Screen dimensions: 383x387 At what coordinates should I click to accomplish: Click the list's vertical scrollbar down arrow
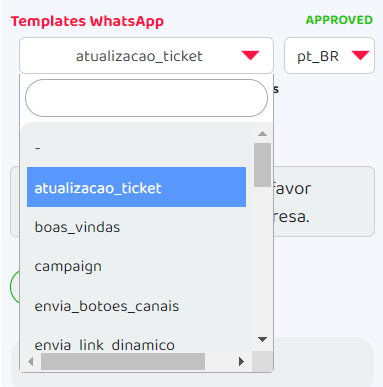262,339
